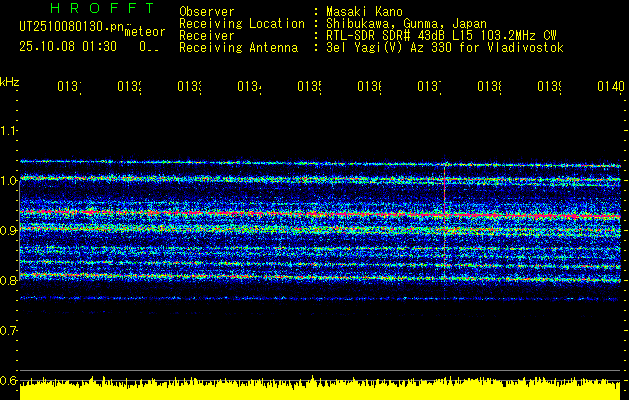Click the 1.1 frequency axis label
This screenshot has width=629, height=400.
click(x=8, y=130)
